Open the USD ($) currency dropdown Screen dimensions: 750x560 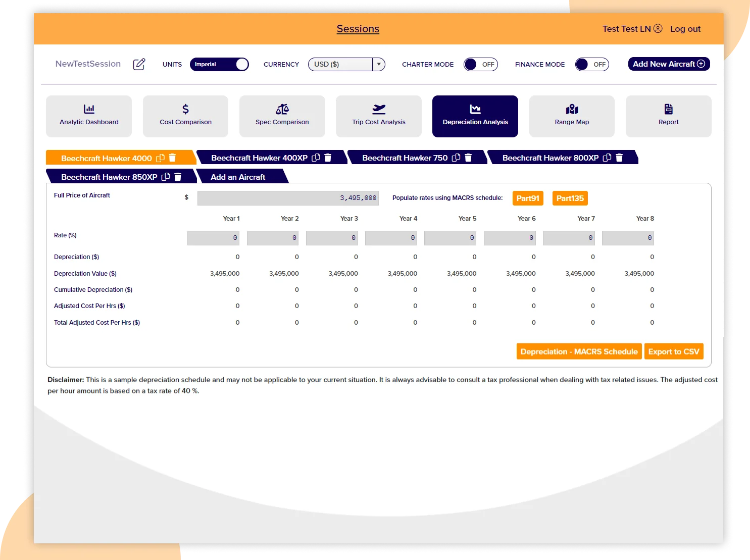(346, 64)
